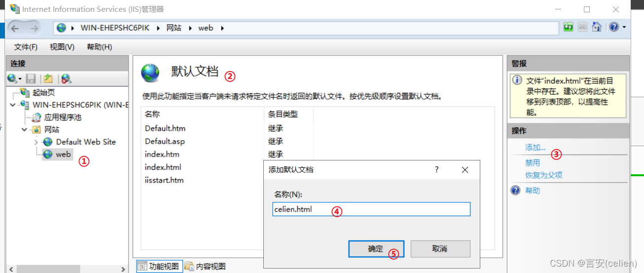644x273 pixels.
Task: Close the 添加默认文档 dialog
Action: click(465, 169)
